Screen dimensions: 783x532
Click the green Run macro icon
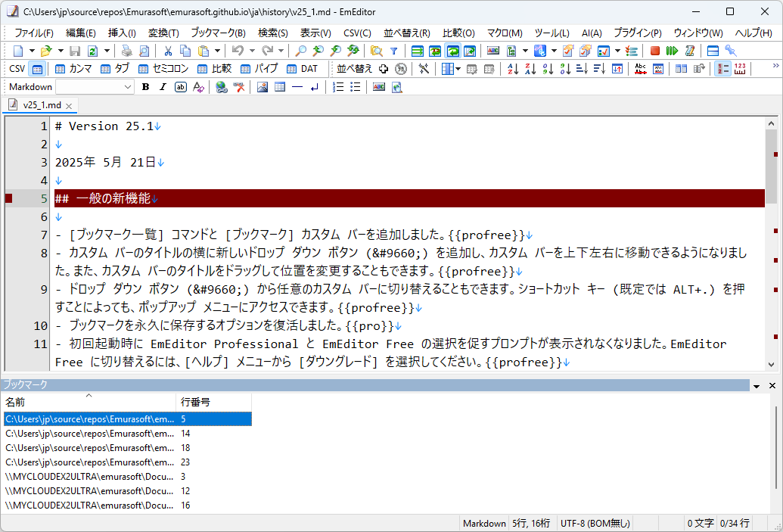point(672,51)
